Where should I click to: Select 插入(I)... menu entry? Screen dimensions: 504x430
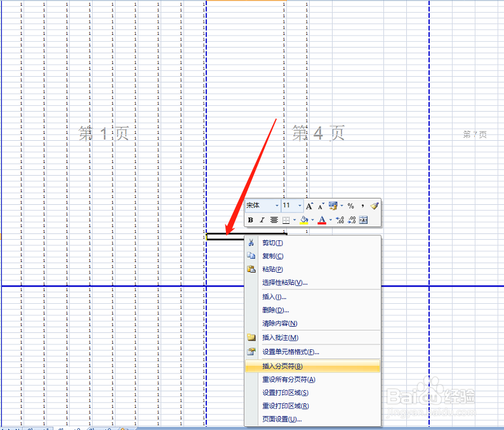312,297
